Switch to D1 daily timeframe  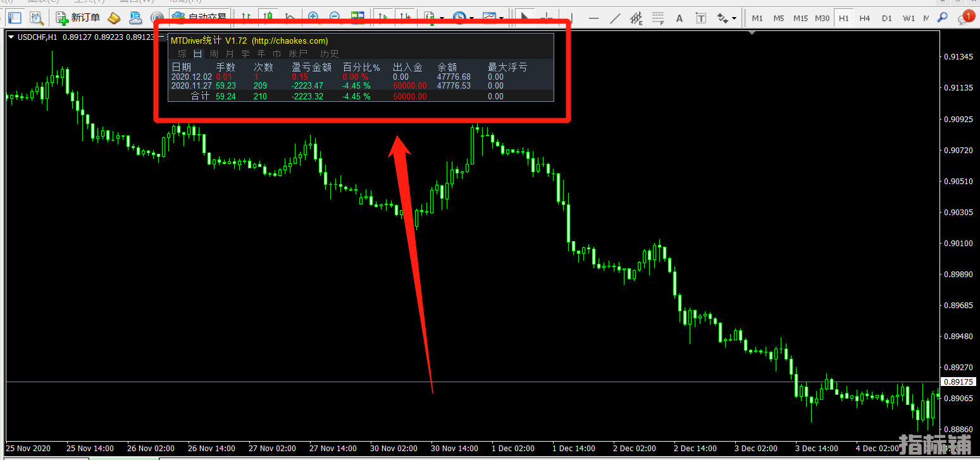tap(886, 18)
